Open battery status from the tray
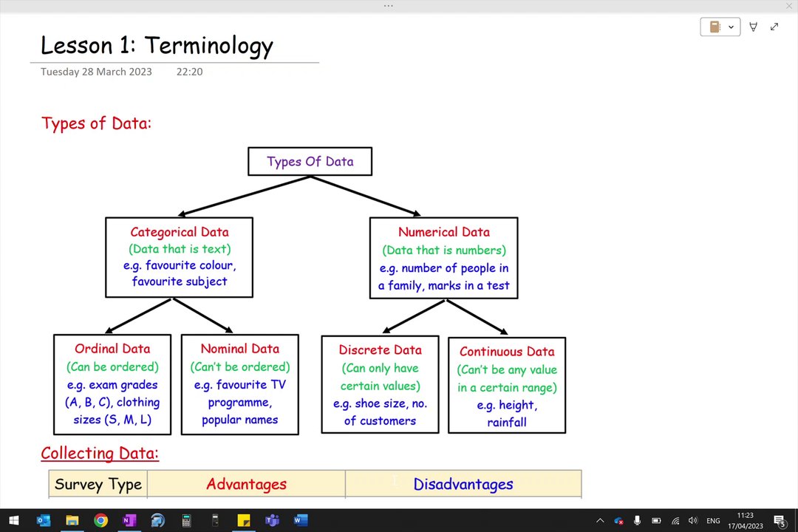 click(x=657, y=520)
